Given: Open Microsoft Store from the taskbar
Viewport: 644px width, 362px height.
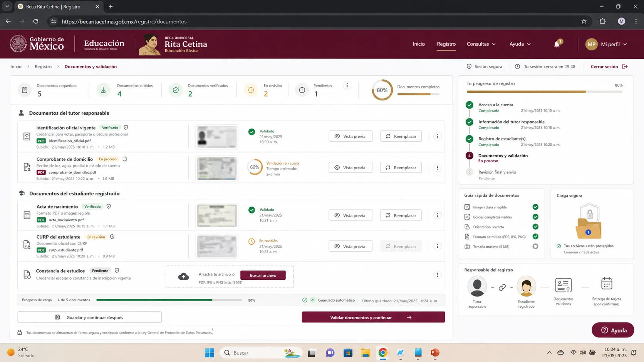Looking at the screenshot, I should 348,353.
